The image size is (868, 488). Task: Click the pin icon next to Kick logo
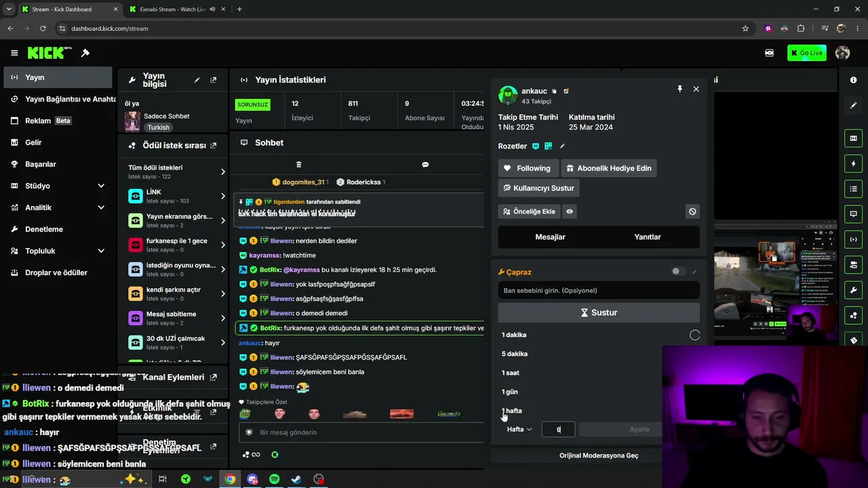click(x=85, y=53)
